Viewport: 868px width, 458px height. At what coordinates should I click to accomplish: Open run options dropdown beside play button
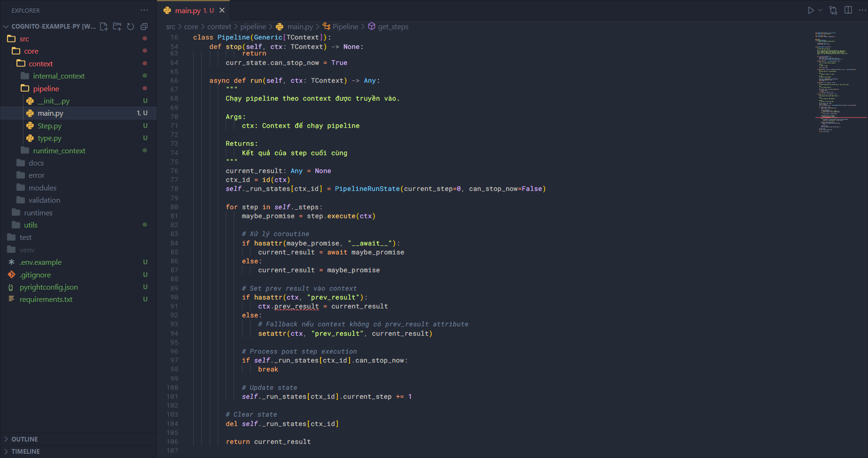pyautogui.click(x=821, y=10)
